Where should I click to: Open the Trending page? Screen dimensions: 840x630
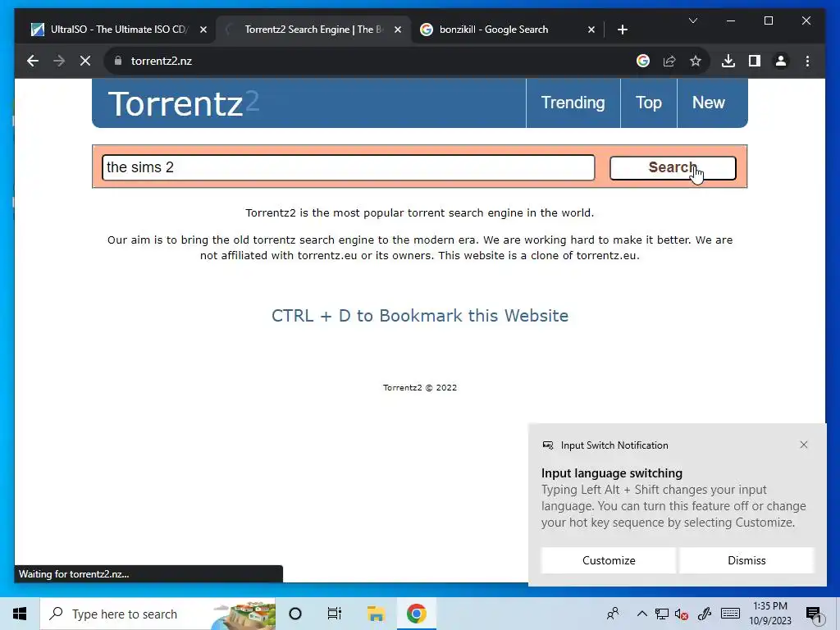point(573,103)
